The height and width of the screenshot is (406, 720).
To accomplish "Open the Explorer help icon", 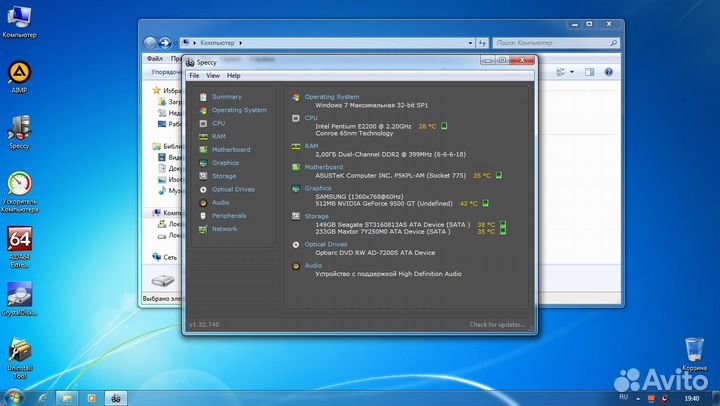I will [x=608, y=72].
